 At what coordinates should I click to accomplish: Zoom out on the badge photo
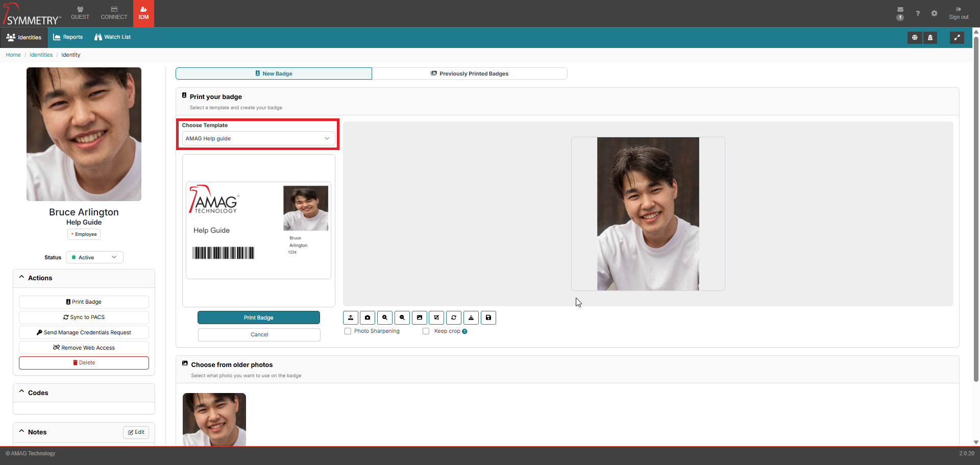point(402,317)
